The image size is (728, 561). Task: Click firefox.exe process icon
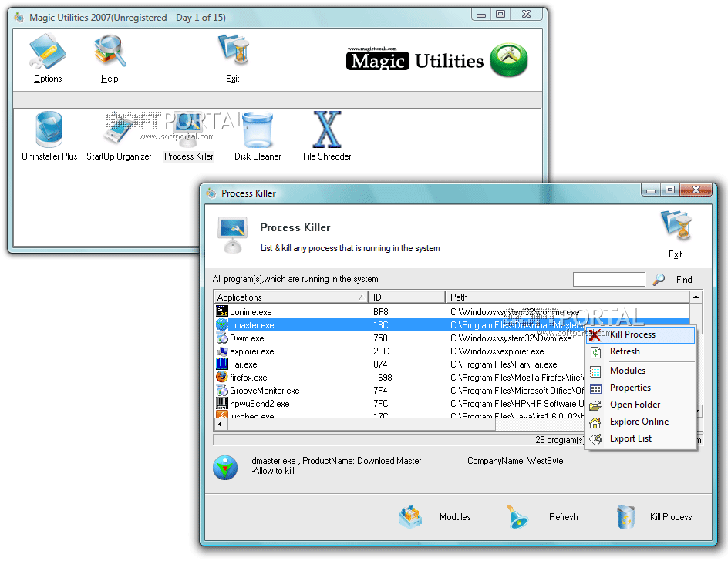click(222, 377)
